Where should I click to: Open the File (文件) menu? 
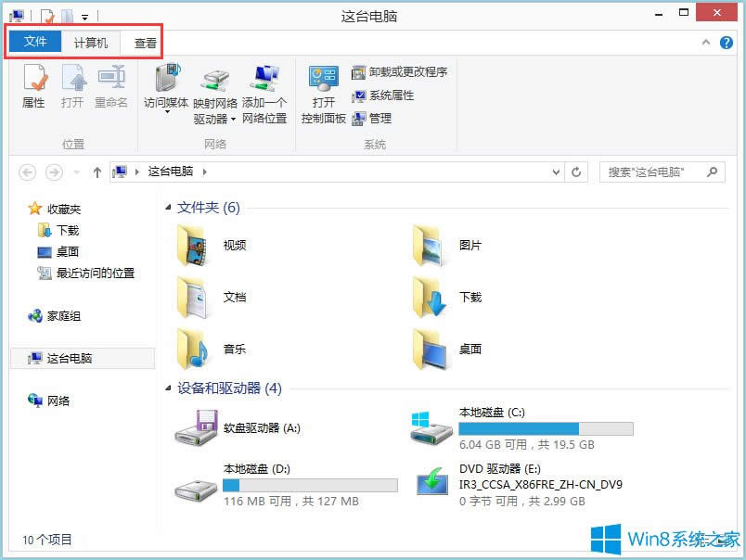pyautogui.click(x=34, y=41)
